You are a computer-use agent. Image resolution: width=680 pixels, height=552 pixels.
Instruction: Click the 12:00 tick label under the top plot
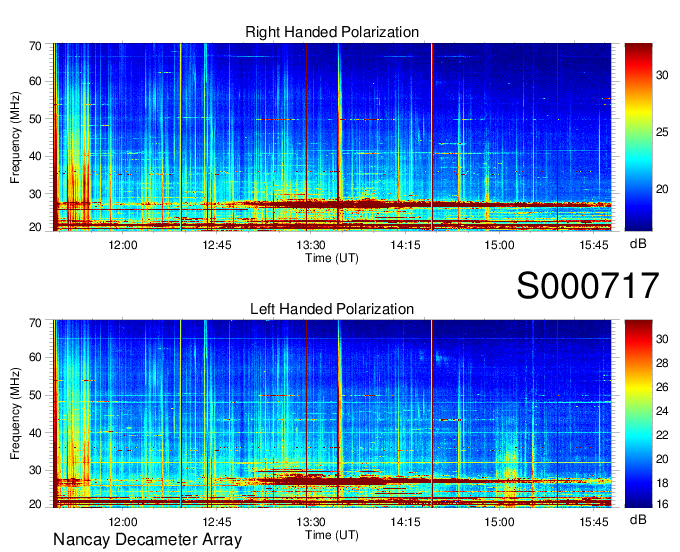[123, 245]
